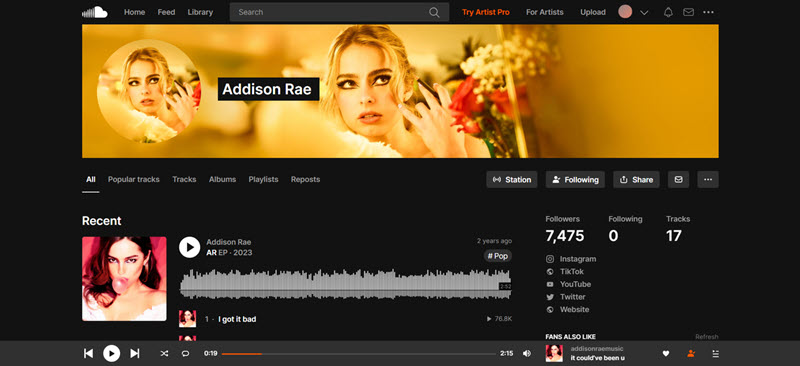Open the notifications bell icon

668,12
